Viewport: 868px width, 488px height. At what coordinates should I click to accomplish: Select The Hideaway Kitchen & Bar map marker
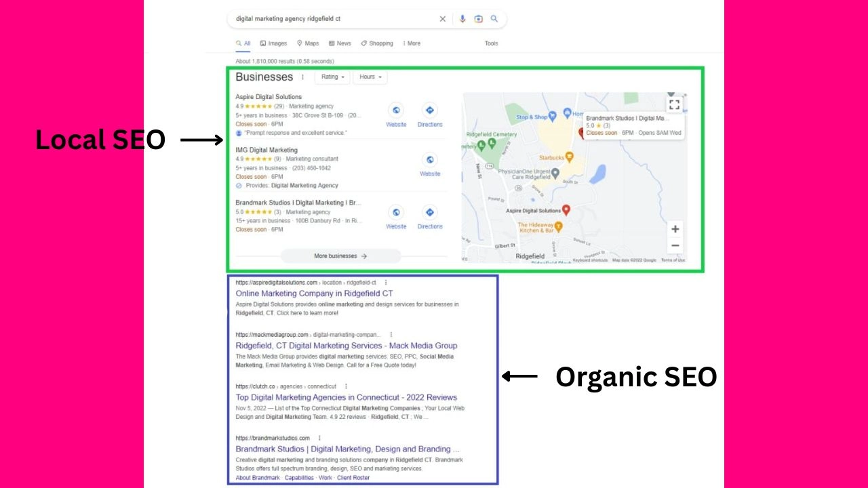point(558,226)
